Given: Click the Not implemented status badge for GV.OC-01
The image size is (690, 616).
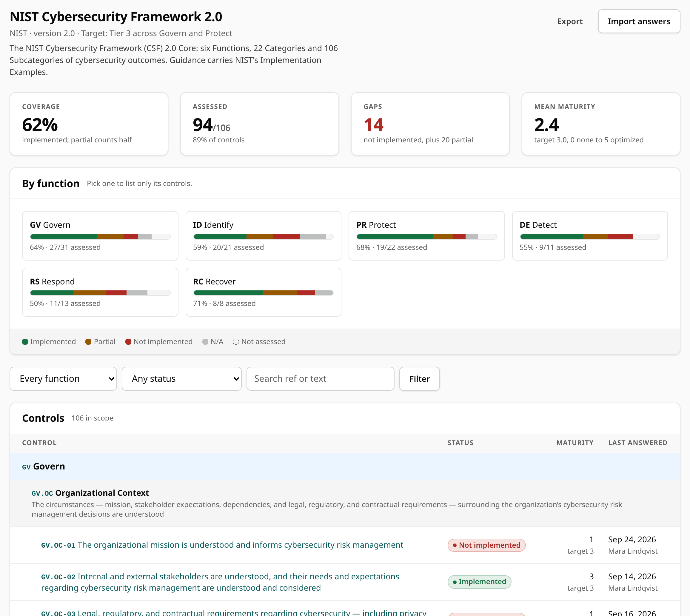Looking at the screenshot, I should [x=486, y=545].
